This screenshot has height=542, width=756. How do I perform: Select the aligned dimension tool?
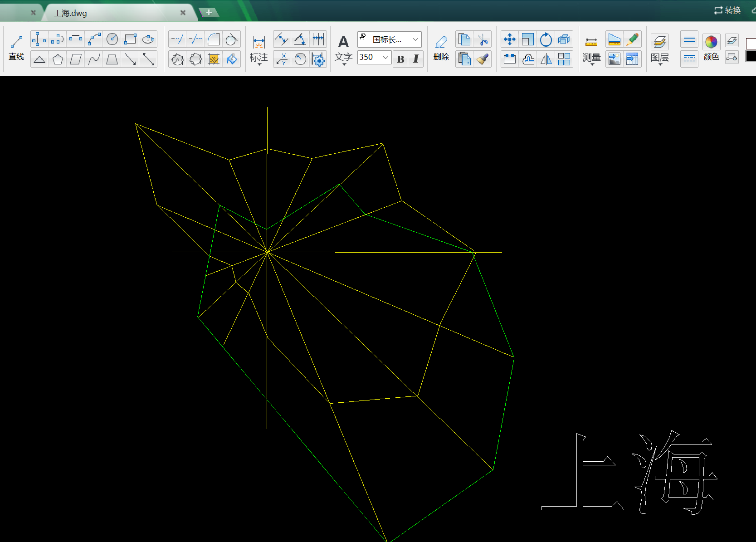[x=282, y=39]
